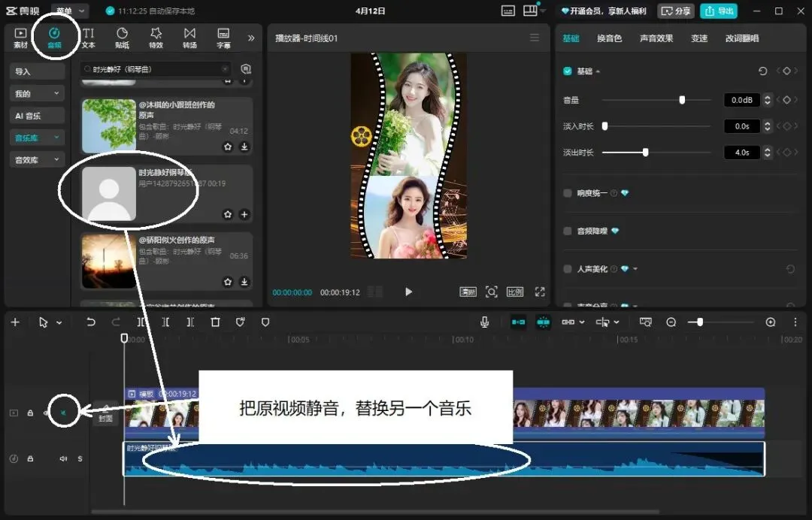Screen dimensions: 812x520
Task: Favorite the 骄阳似火 track
Action: (x=228, y=282)
